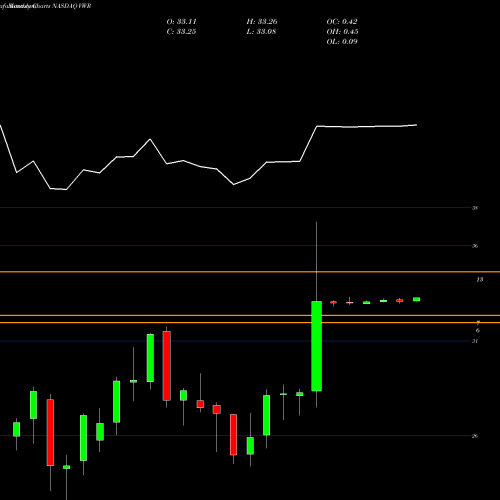The width and height of the screenshot is (500, 500).
Task: Click the close price text 'C: 33.25'
Action: click(182, 32)
